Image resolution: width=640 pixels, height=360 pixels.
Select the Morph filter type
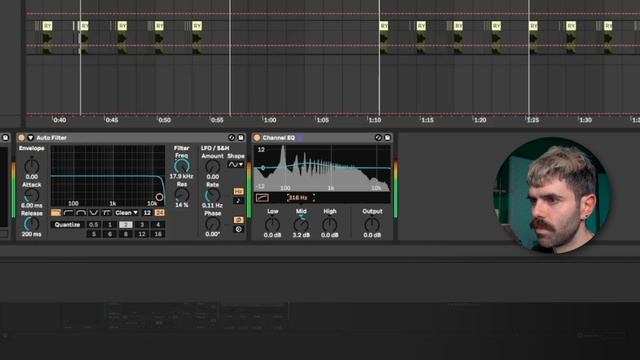[106, 213]
